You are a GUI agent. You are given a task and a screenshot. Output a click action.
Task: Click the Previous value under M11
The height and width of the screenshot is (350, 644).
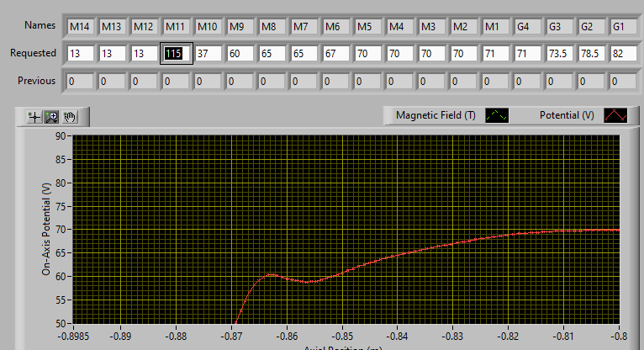coord(177,82)
